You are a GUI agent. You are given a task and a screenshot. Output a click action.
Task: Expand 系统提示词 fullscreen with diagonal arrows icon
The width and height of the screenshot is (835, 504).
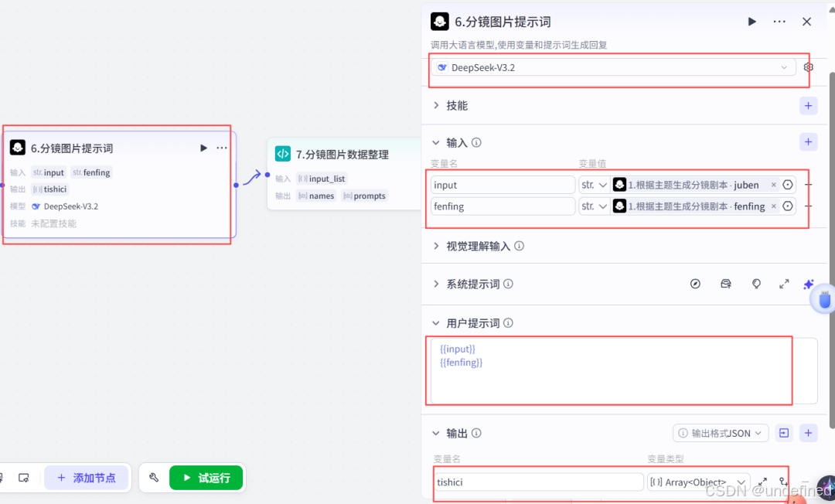(x=784, y=284)
